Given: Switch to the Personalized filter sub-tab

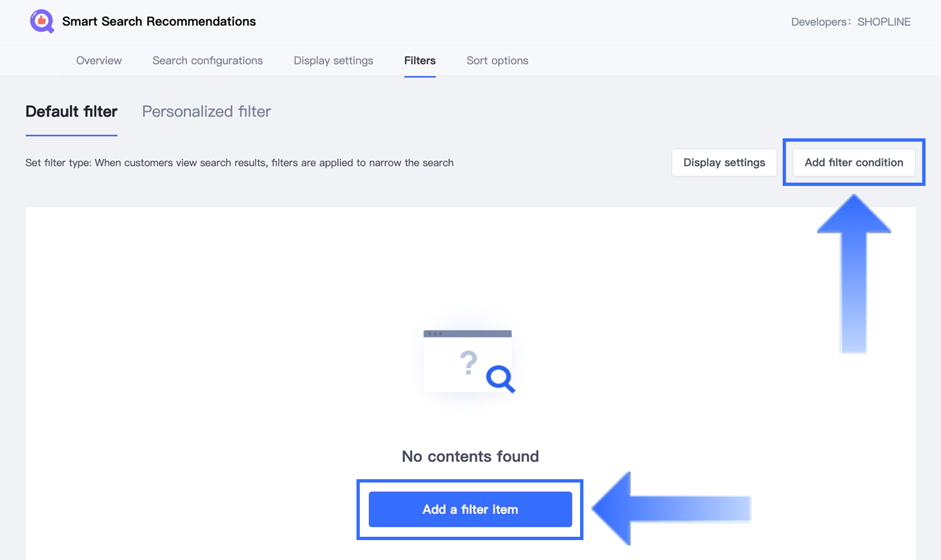Looking at the screenshot, I should tap(206, 111).
